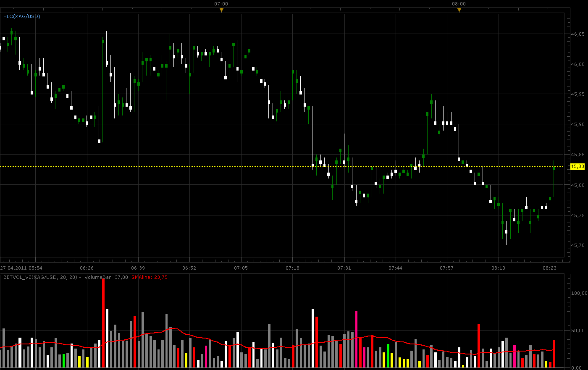The width and height of the screenshot is (588, 370).
Task: Click the 45,80 price axis label
Action: pyautogui.click(x=577, y=185)
